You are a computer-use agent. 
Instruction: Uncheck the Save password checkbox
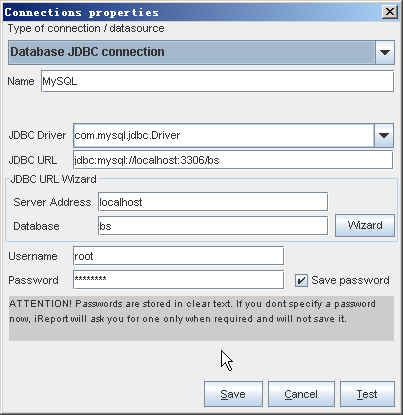click(x=301, y=280)
